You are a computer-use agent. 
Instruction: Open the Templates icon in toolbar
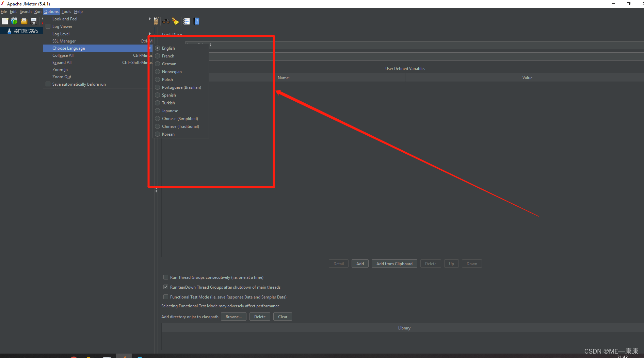pos(14,21)
